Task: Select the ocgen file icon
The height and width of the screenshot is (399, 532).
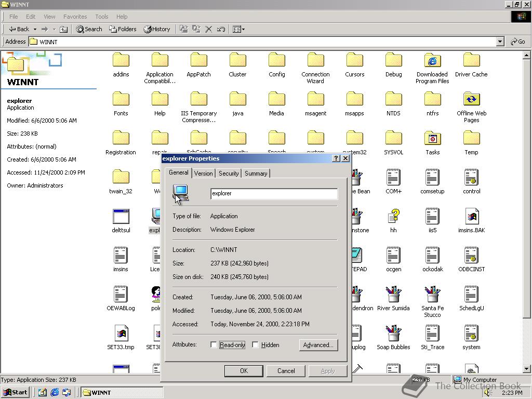Action: (x=394, y=255)
